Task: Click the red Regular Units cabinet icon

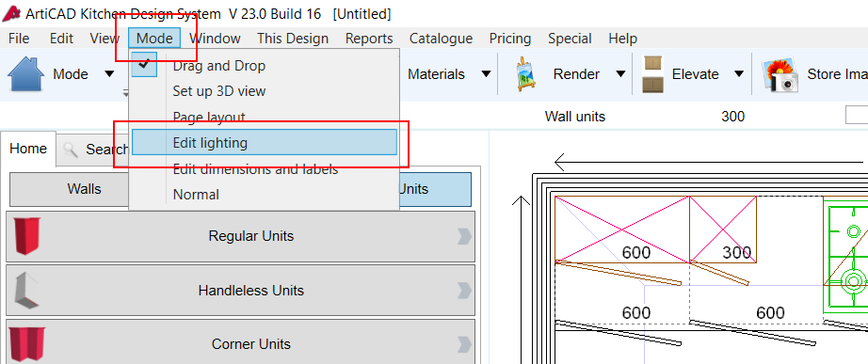Action: click(x=26, y=236)
